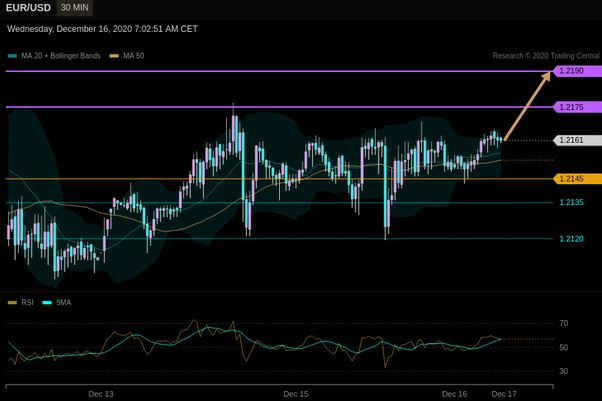Click the Dec 17 date axis label
This screenshot has width=602, height=401.
(x=504, y=394)
